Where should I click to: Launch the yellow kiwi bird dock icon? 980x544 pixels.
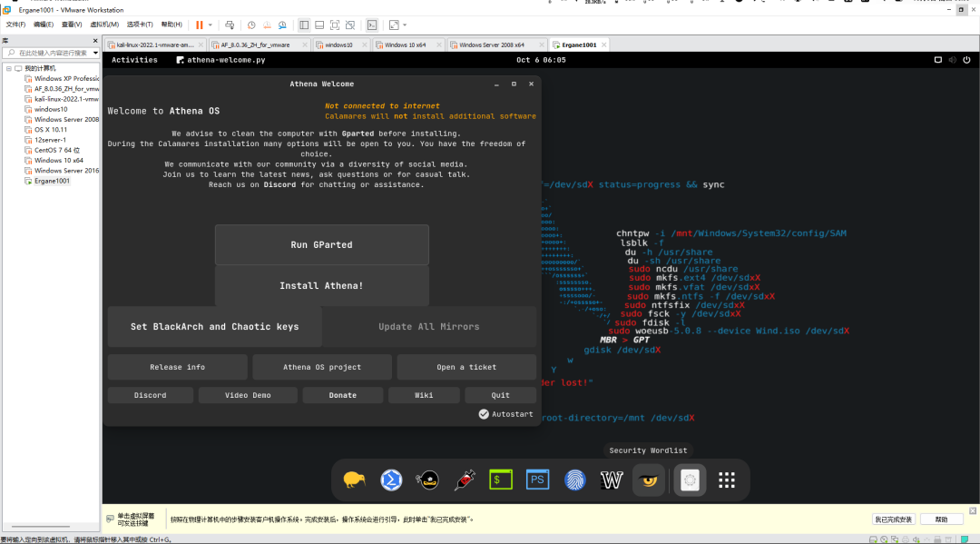355,480
